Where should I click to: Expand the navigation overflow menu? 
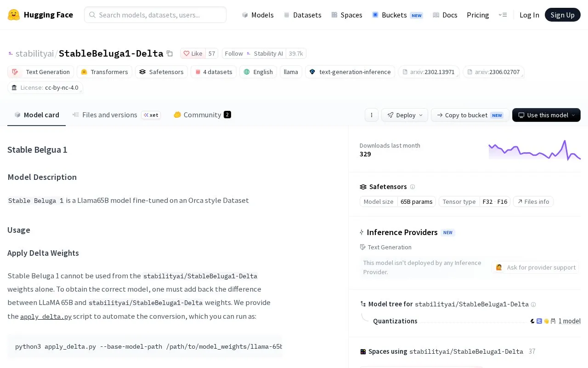coord(503,15)
